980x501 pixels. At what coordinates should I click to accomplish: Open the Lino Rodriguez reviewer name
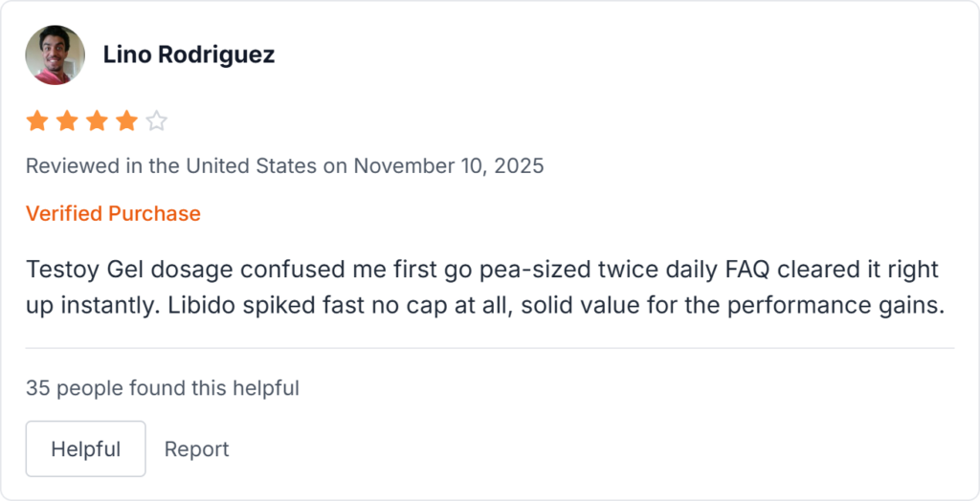point(189,54)
